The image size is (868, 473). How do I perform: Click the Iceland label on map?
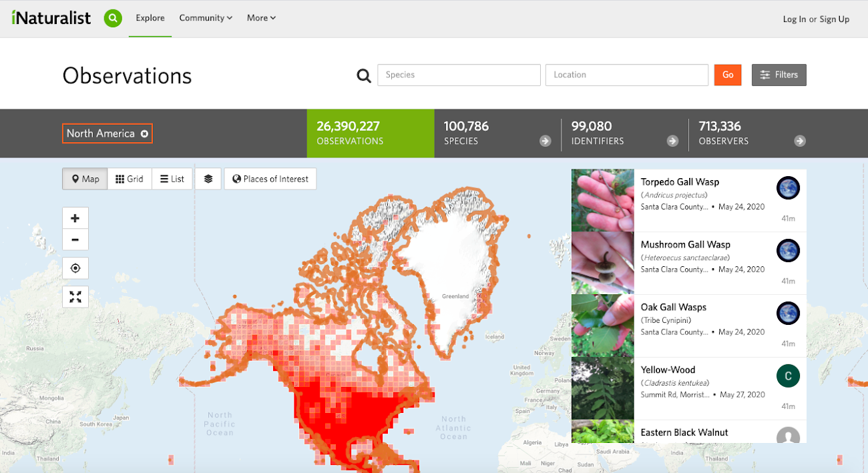click(495, 337)
